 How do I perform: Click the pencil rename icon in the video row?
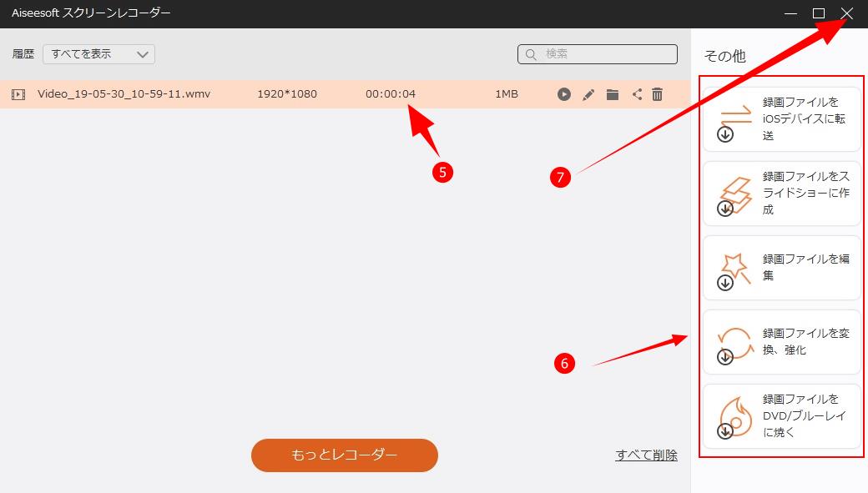(588, 94)
